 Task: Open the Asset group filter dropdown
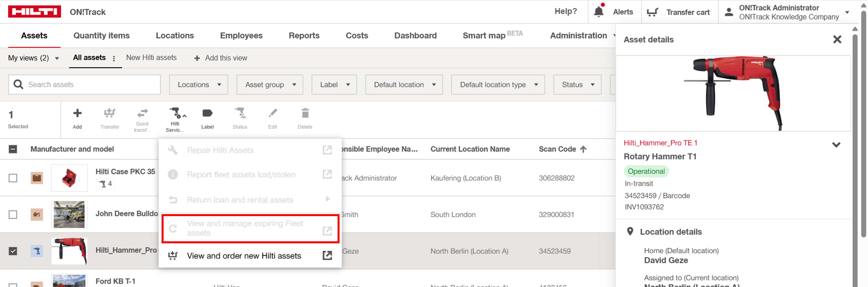270,85
